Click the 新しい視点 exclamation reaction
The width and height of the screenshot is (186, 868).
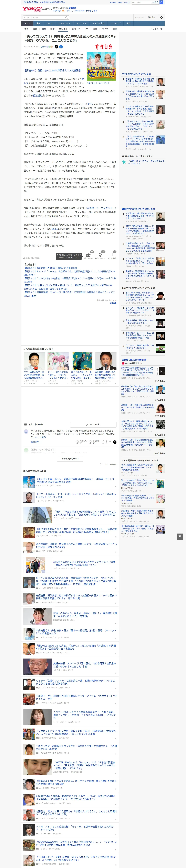pyautogui.click(x=112, y=256)
